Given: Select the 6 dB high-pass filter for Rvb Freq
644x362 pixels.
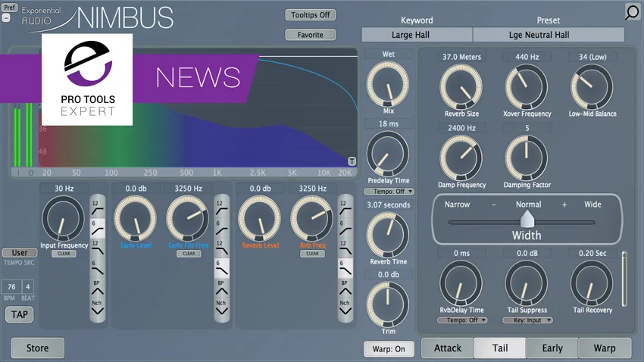Looking at the screenshot, I should [x=345, y=228].
